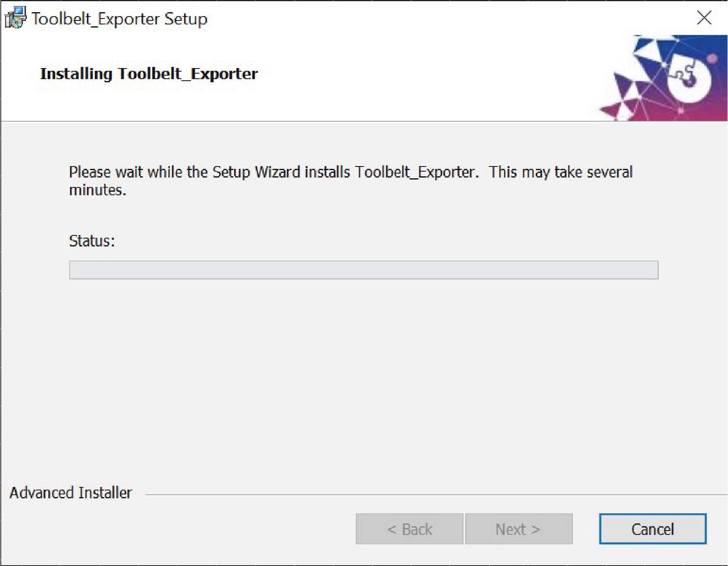Click the disabled Next button

(519, 529)
